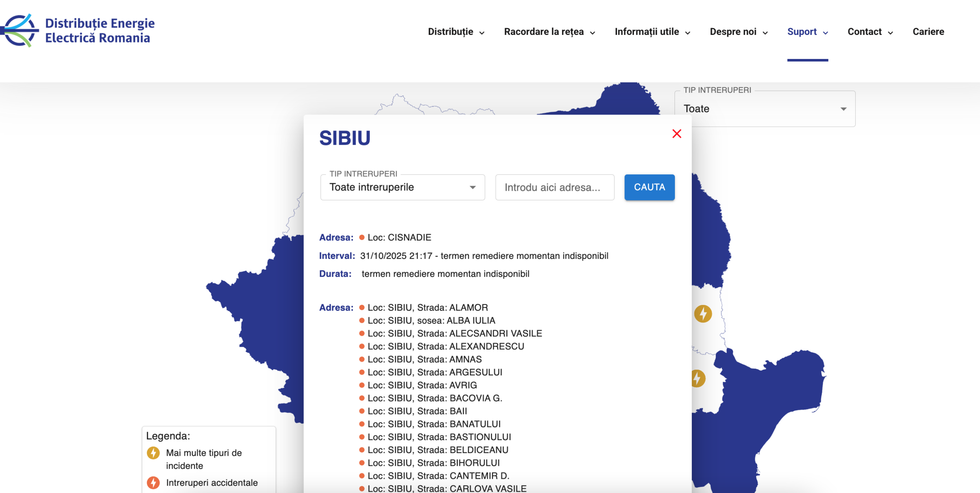
Task: Select the Loc: CISNADIE entry
Action: coord(395,237)
